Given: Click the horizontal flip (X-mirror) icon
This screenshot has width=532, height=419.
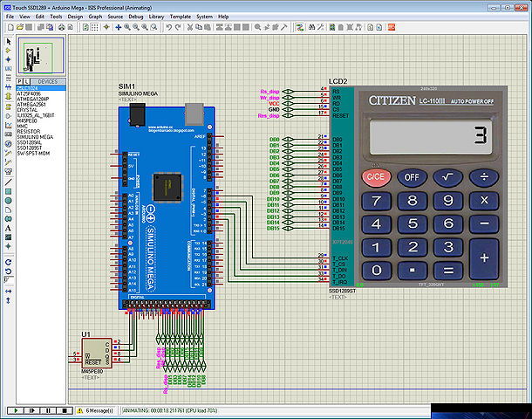Looking at the screenshot, I should pos(9,292).
